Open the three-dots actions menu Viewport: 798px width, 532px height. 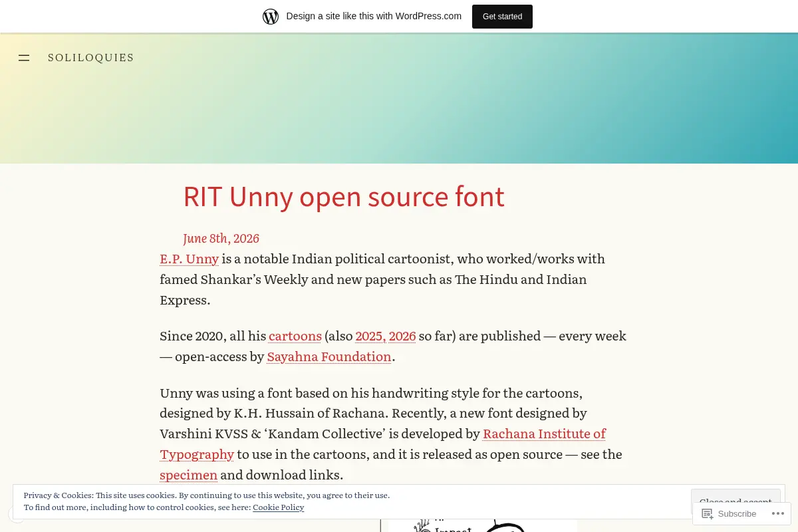click(777, 513)
